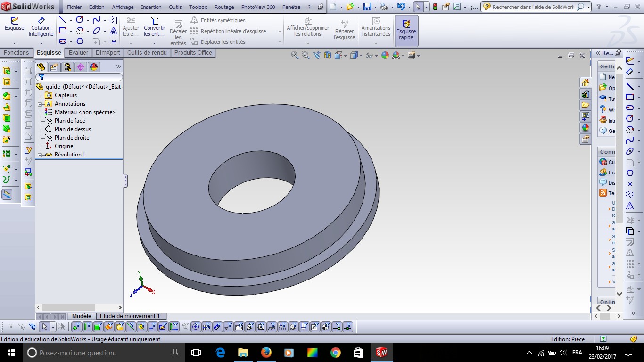Select the Corner Rectangle tool in the ribbon
The height and width of the screenshot is (362, 644).
tap(63, 31)
